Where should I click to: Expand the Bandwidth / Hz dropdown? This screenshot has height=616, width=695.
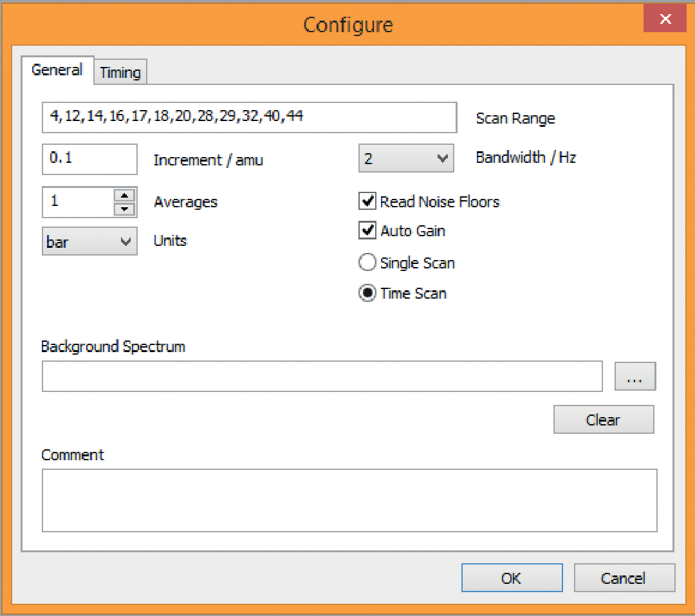pyautogui.click(x=405, y=159)
